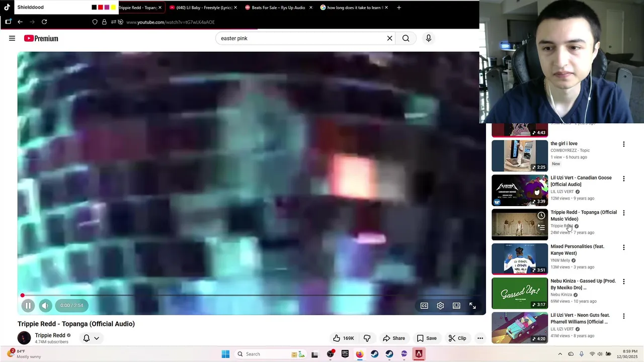Start voice search with the microphone
Image resolution: width=644 pixels, height=362 pixels.
[429, 38]
